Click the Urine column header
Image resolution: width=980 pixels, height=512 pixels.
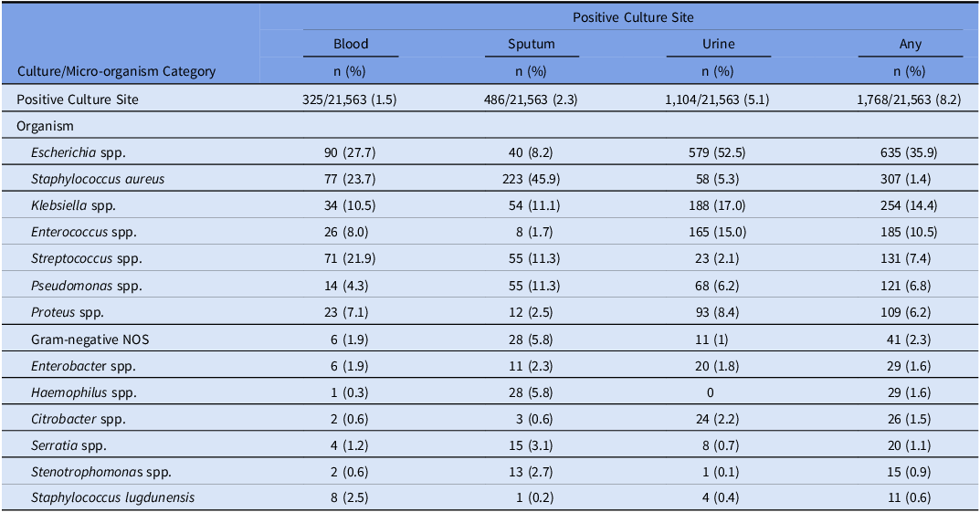coord(718,44)
